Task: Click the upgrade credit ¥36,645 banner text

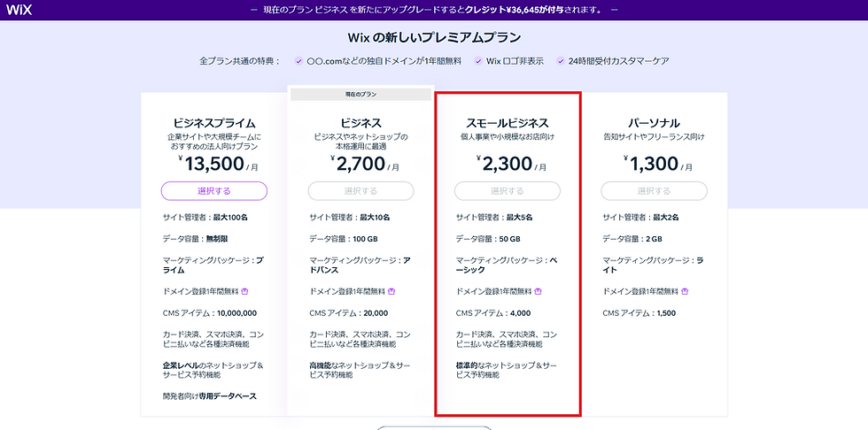Action: 435,10
